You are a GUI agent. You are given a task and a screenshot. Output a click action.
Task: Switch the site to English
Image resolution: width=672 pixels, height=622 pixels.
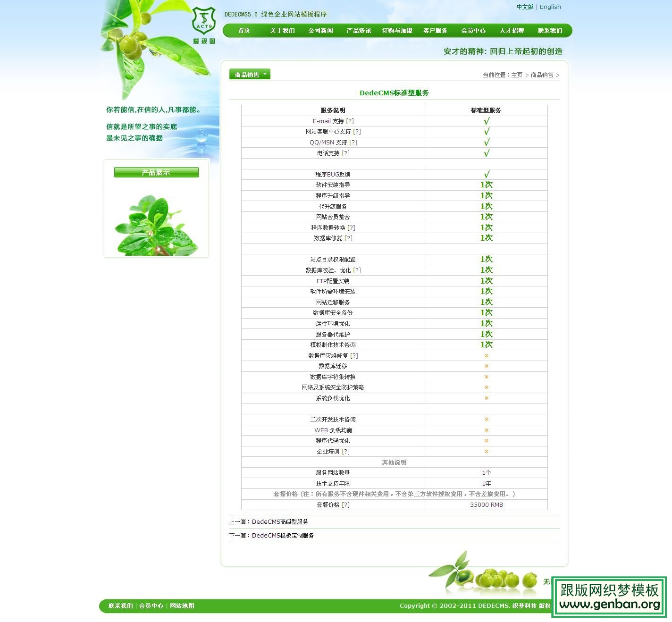click(550, 7)
